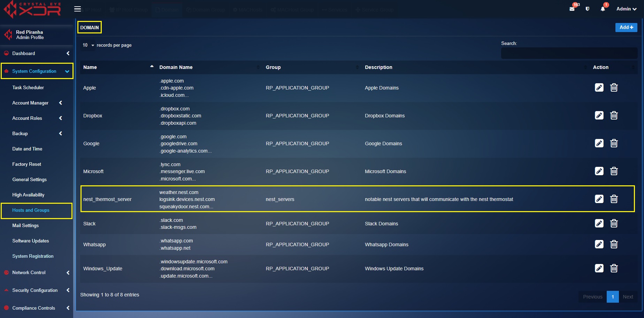Open Task Scheduler in the sidebar

[x=28, y=87]
